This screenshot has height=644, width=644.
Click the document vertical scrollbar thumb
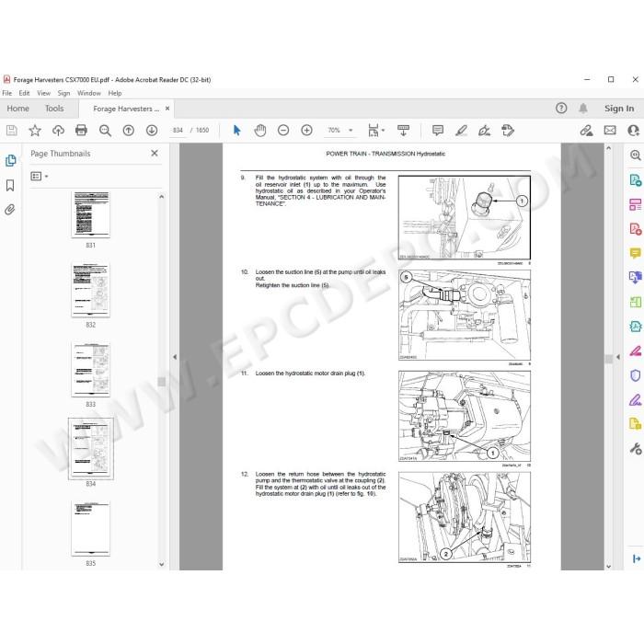coord(609,359)
